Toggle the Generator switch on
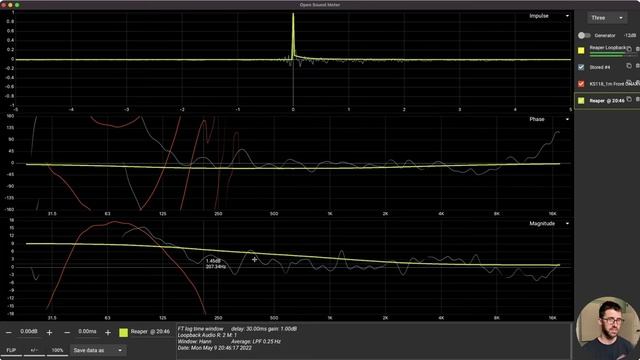 (x=584, y=36)
